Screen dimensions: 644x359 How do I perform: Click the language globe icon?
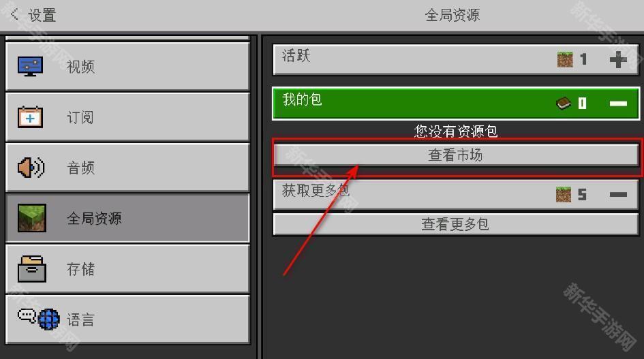[x=39, y=319]
